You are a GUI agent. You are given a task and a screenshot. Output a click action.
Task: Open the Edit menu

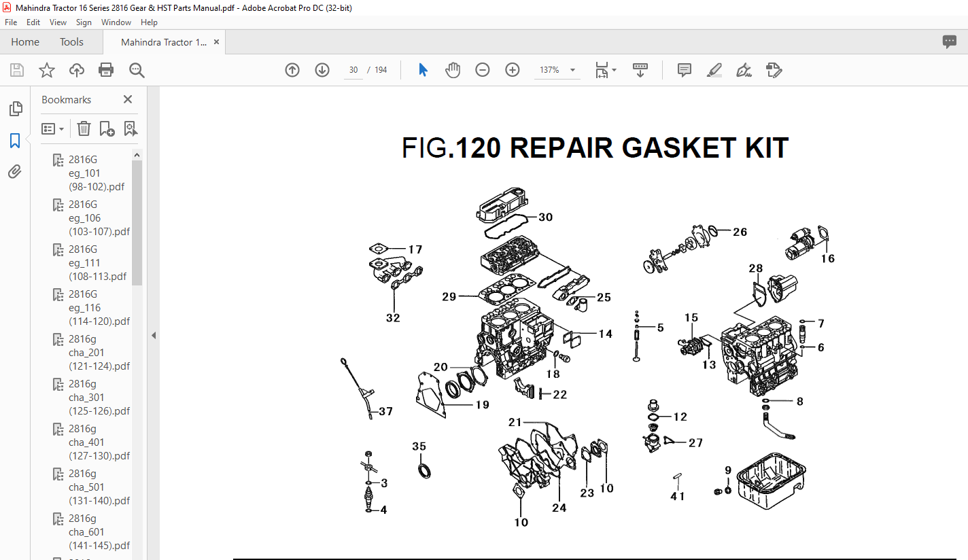[x=33, y=22]
